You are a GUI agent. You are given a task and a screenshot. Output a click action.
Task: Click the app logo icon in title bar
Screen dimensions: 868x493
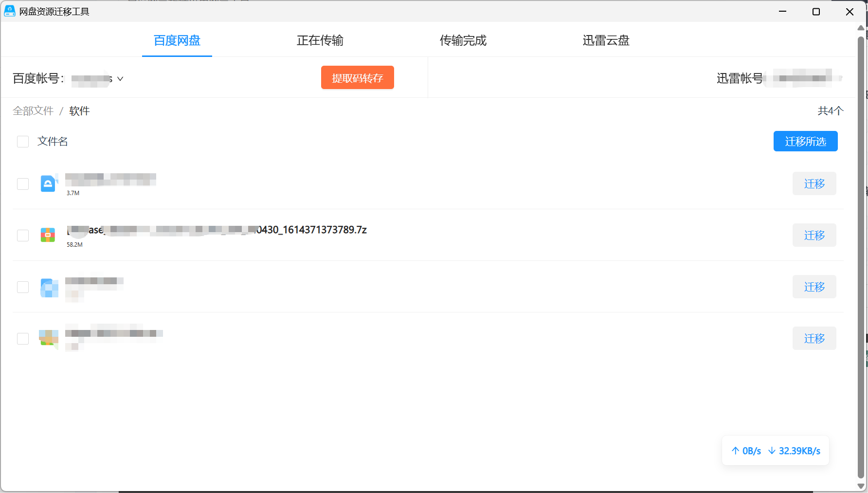[x=10, y=11]
